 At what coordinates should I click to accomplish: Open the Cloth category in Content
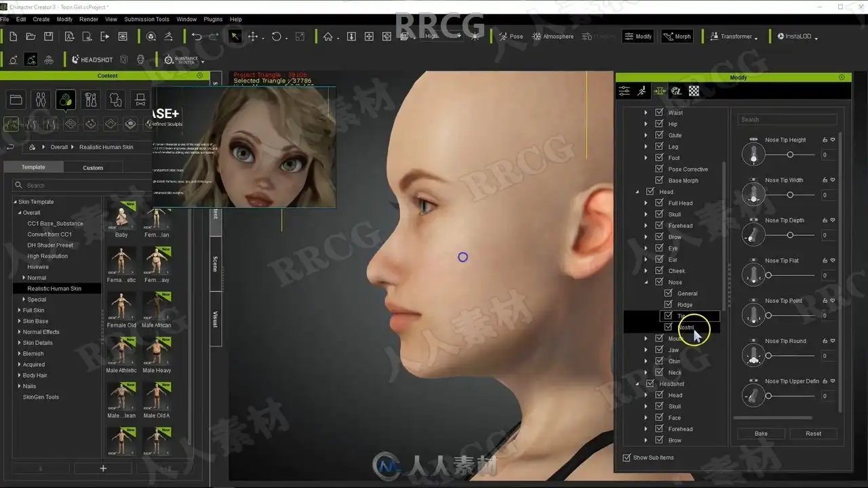click(x=116, y=100)
